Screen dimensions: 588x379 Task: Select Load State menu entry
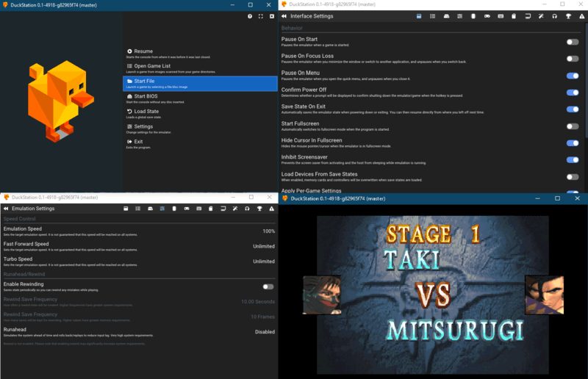tap(200, 114)
